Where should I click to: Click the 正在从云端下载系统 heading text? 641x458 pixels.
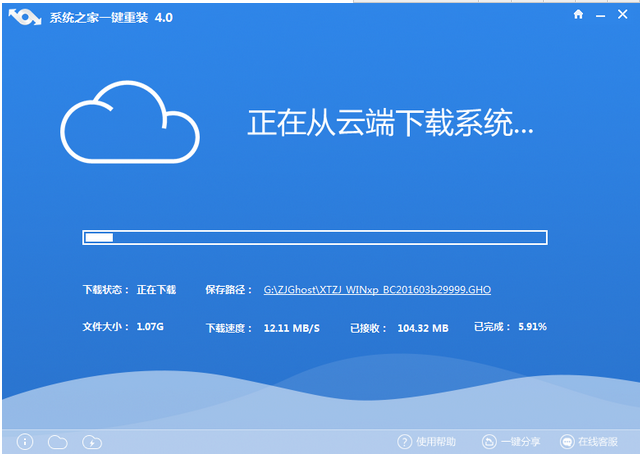tap(390, 124)
